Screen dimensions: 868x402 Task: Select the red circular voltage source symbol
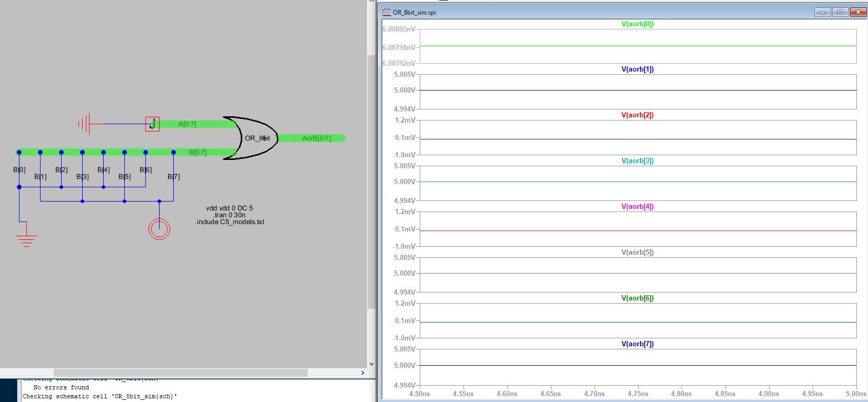[x=159, y=229]
